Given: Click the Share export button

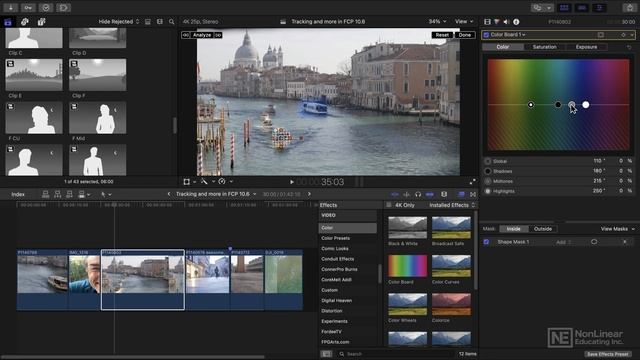Looking at the screenshot, I should click(x=630, y=8).
